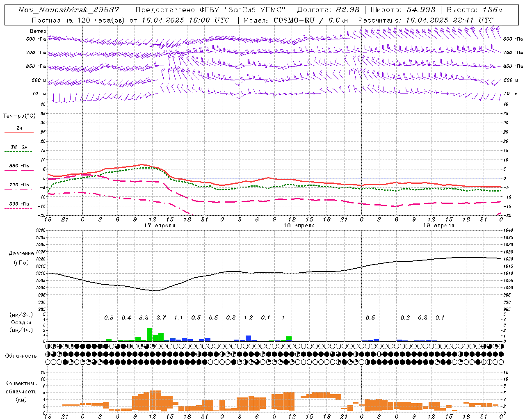525x420 pixels.
Task: Click the Давление panel label
Action: [x=21, y=253]
